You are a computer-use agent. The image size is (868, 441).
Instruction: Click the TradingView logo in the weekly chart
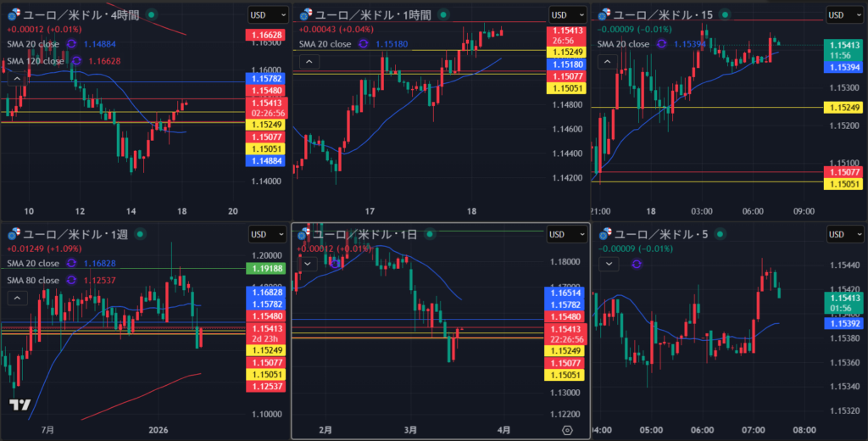click(20, 405)
